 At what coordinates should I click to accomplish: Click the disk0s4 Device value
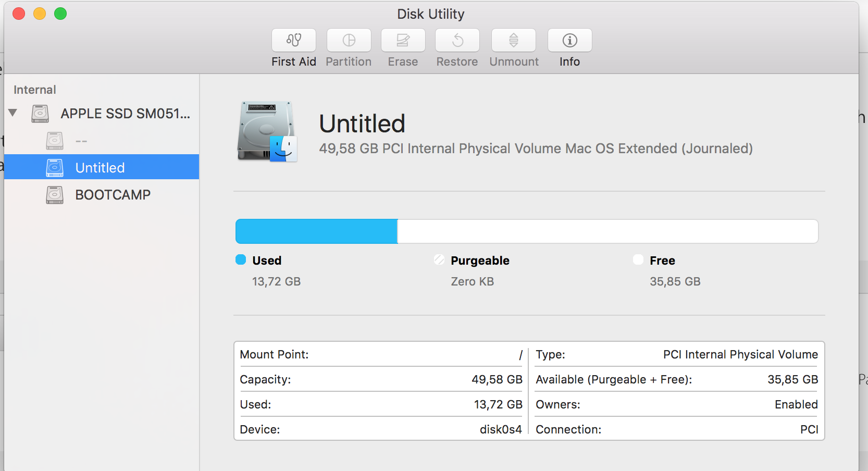coord(501,429)
